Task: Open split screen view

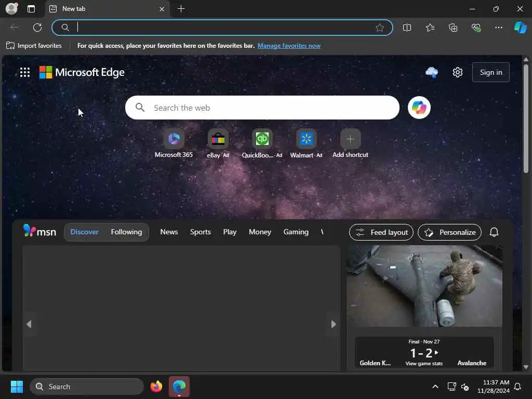Action: [x=407, y=28]
